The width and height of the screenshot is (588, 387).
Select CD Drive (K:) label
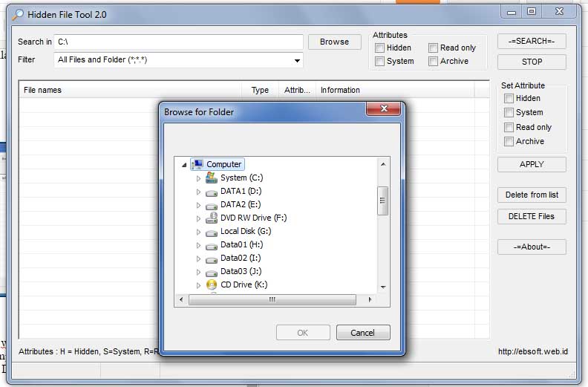click(x=244, y=285)
